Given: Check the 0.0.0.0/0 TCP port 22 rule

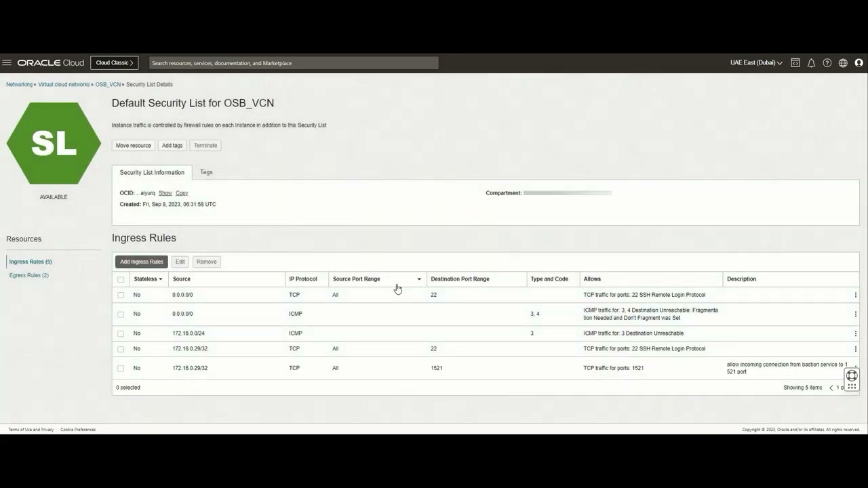Looking at the screenshot, I should point(121,295).
